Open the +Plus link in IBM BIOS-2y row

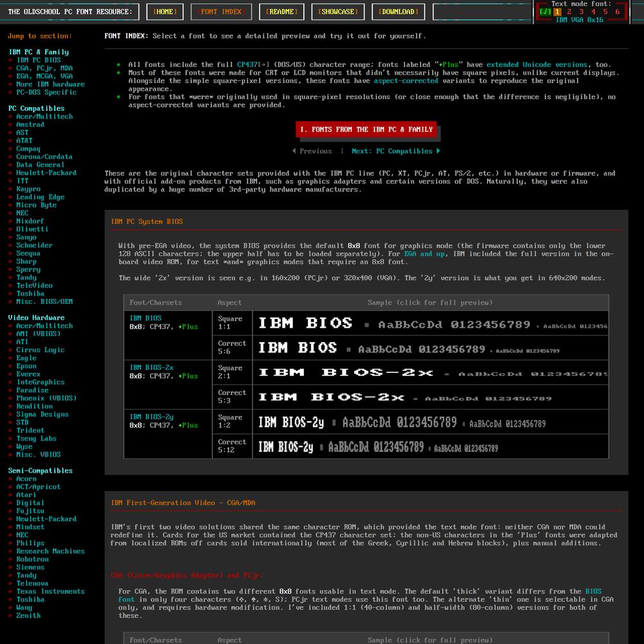tap(188, 425)
